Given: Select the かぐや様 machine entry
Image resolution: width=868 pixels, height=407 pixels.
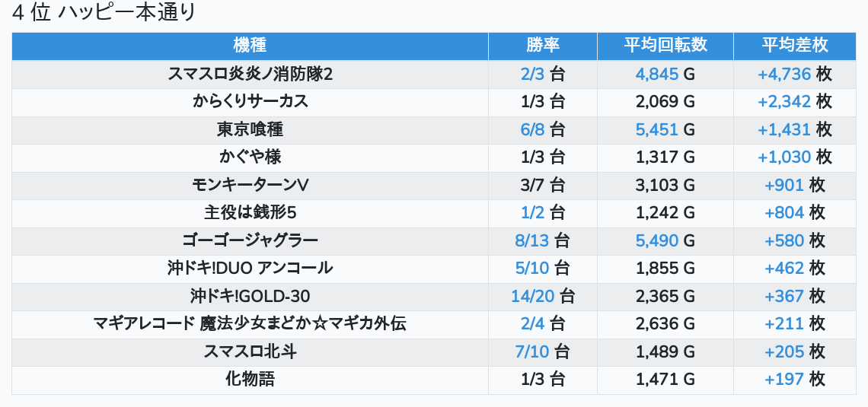Looking at the screenshot, I should [250, 157].
